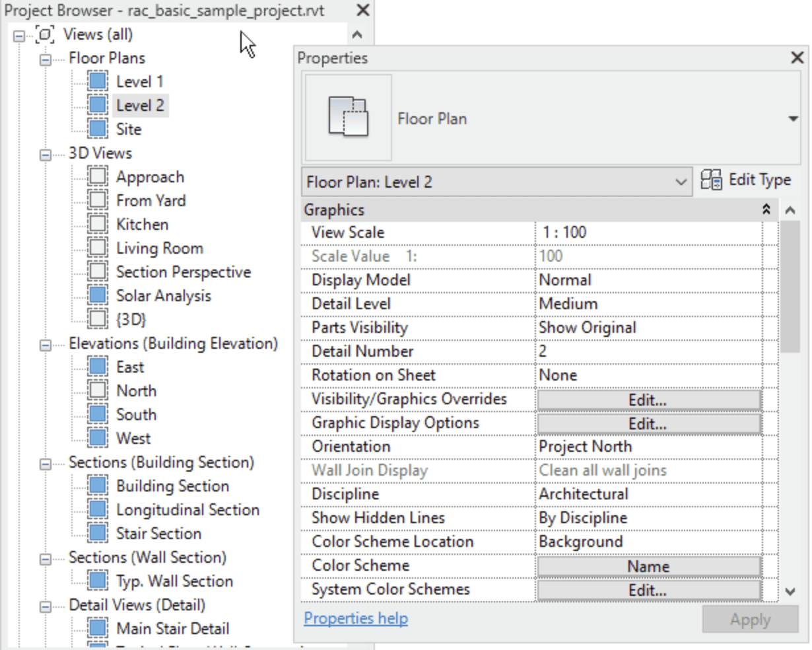Collapse the Elevations (Building Elevation) branch
This screenshot has height=650, width=812.
(46, 344)
